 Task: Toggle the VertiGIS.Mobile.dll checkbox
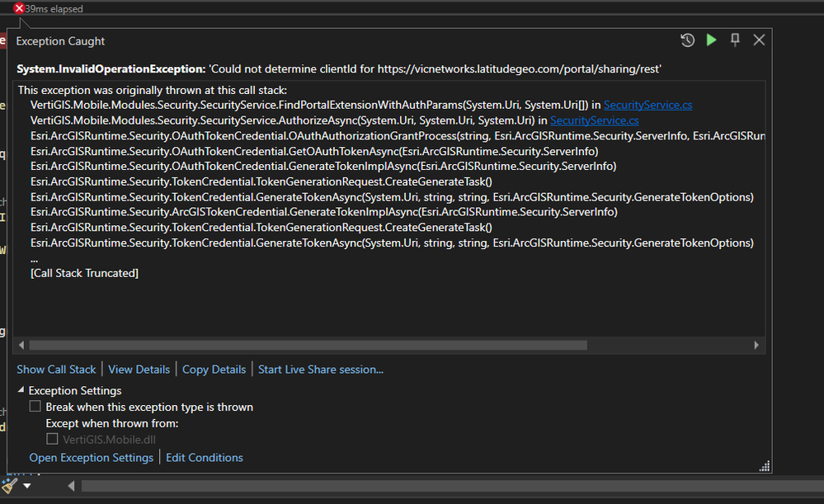click(52, 440)
